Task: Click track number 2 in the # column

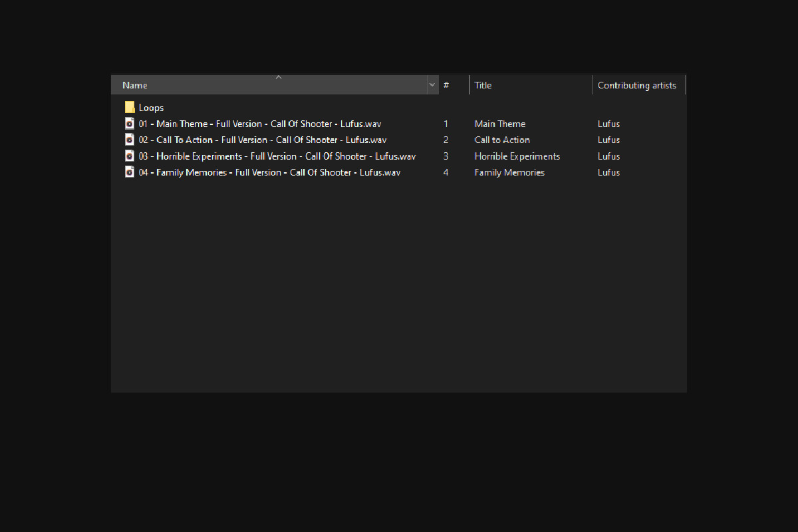Action: [446, 140]
